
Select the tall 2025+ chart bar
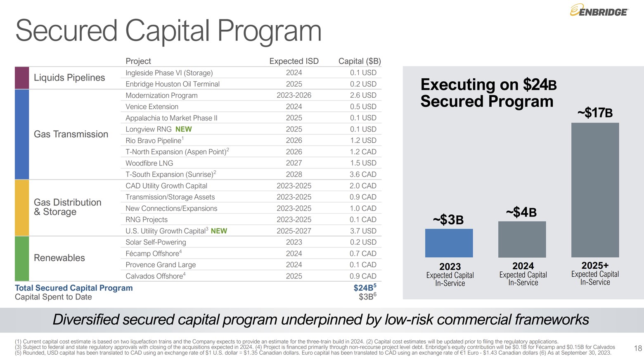(595, 190)
